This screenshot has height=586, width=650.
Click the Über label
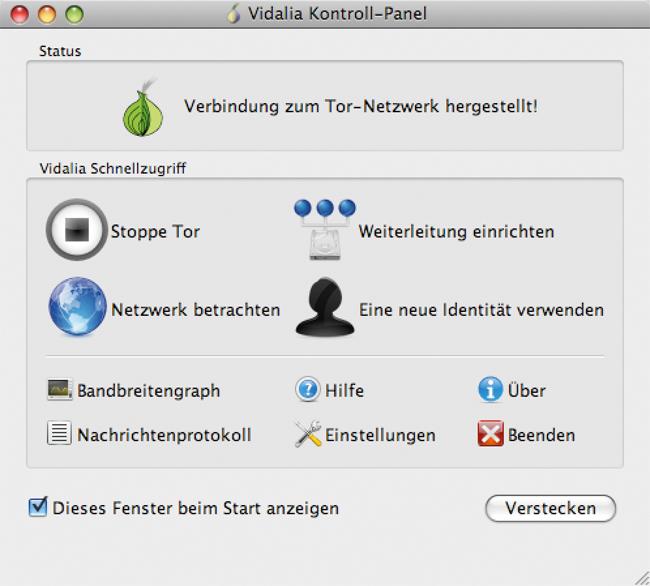(x=527, y=389)
